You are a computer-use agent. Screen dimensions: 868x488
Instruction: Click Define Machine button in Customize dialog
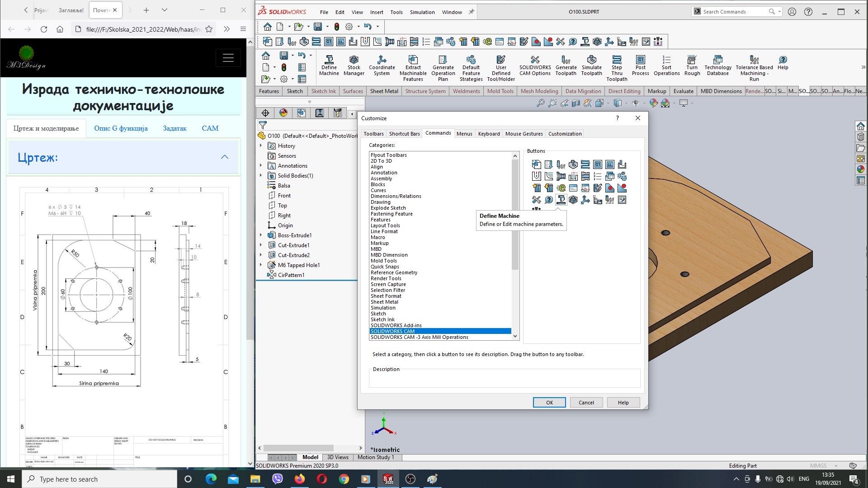tap(561, 200)
